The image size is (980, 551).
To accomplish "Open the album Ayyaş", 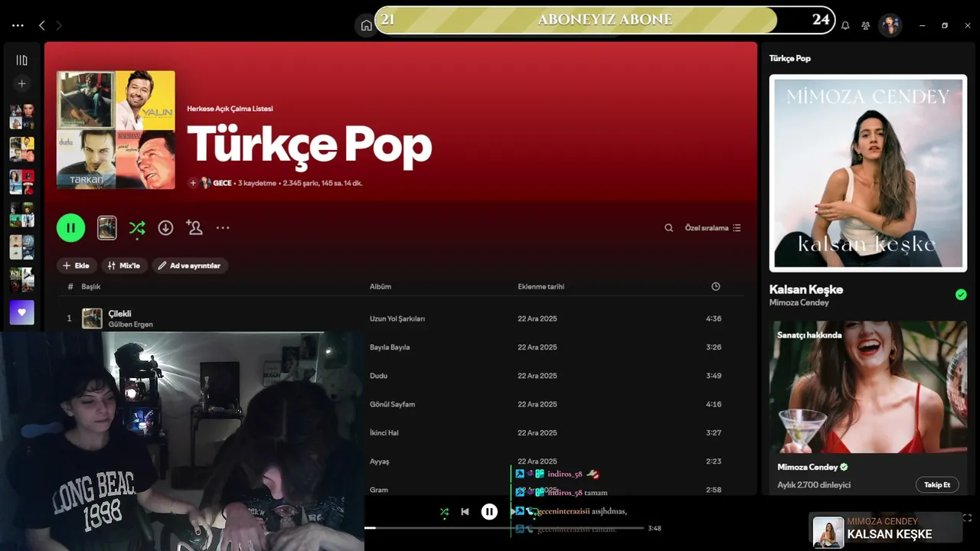I will point(380,461).
